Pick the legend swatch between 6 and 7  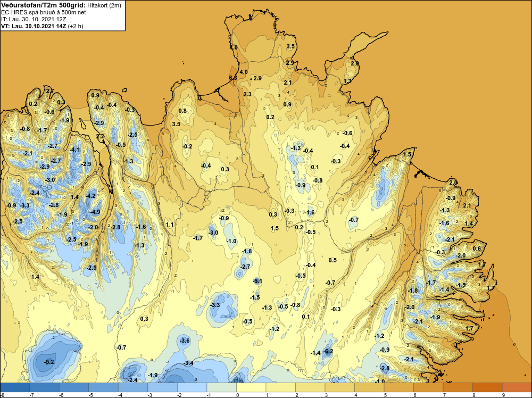428,387
